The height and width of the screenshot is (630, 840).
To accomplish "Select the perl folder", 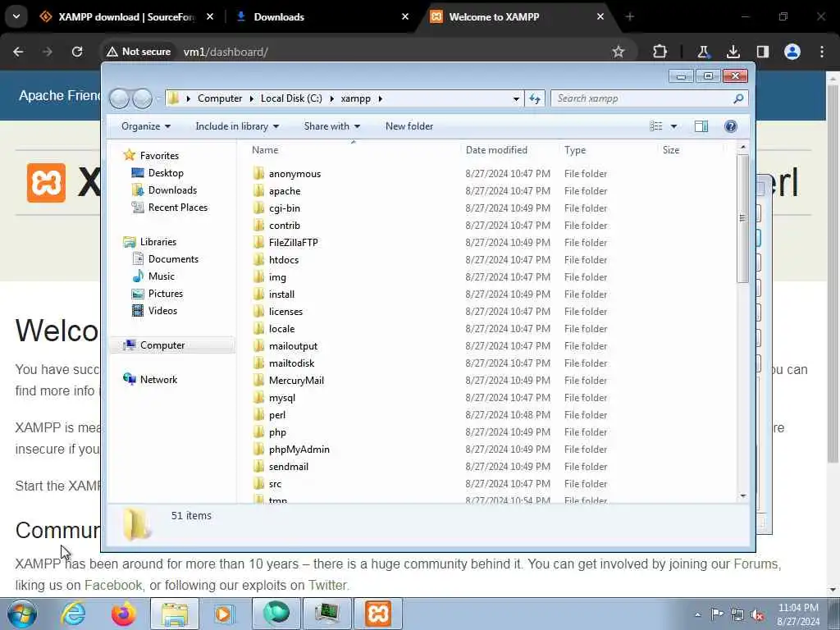I will pyautogui.click(x=277, y=415).
